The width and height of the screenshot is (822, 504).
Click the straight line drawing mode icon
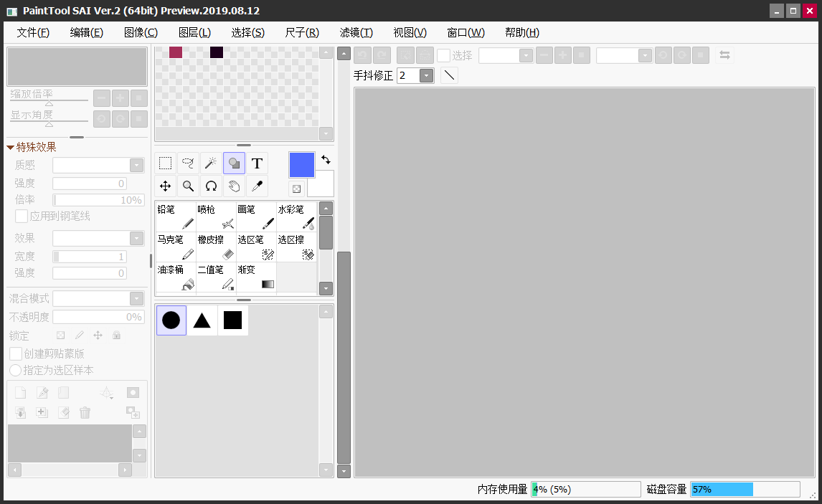coord(449,75)
